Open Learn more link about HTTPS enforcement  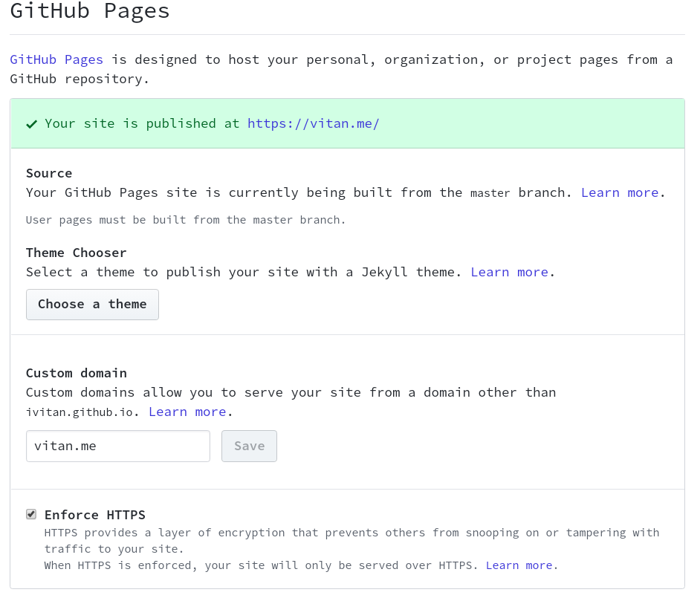tap(519, 565)
